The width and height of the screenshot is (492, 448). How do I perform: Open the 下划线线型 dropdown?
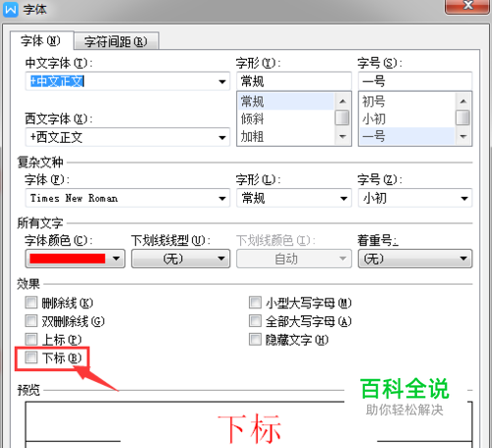pos(181,259)
